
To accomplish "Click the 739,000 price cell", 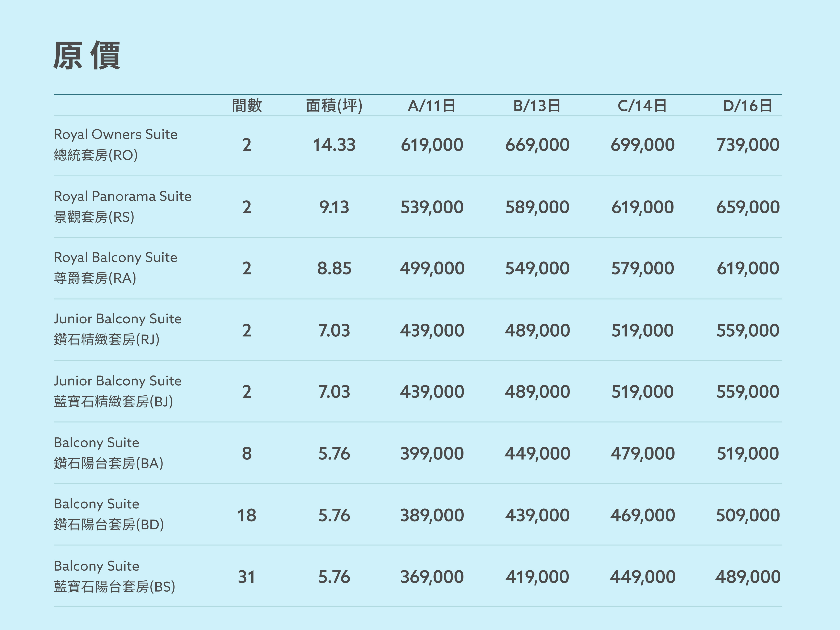I will pos(747,145).
